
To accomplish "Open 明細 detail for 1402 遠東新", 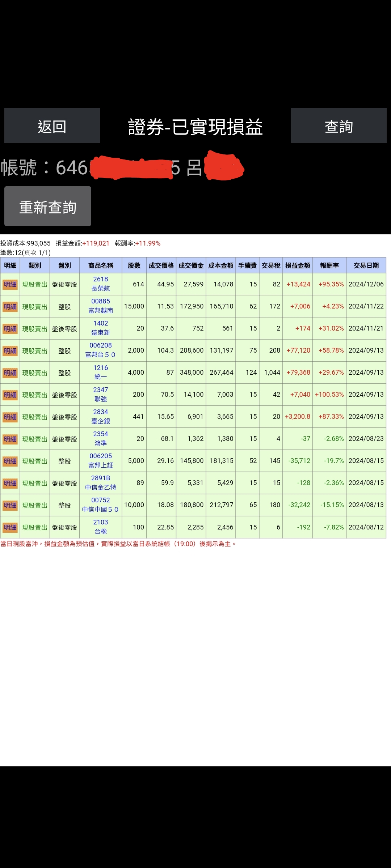I will pos(10,329).
